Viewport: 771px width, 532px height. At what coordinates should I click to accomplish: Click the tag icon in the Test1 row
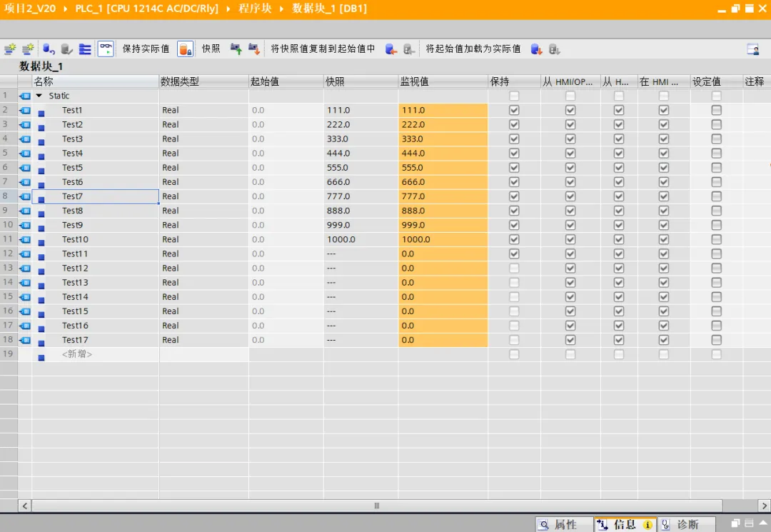[25, 110]
